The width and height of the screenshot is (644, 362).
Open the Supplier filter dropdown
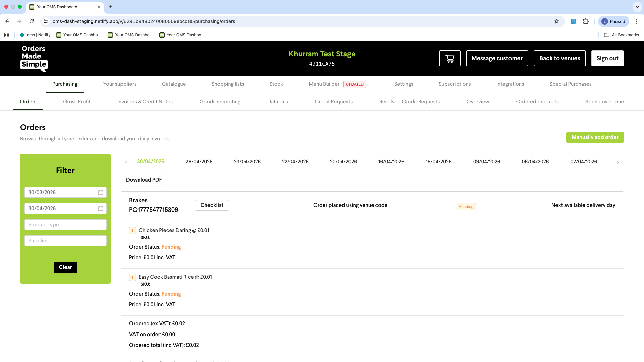pos(65,241)
